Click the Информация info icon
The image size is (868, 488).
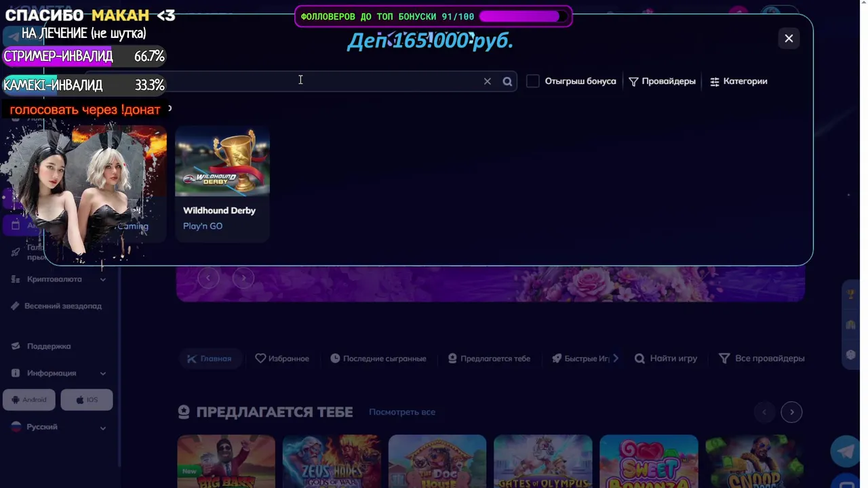[16, 373]
